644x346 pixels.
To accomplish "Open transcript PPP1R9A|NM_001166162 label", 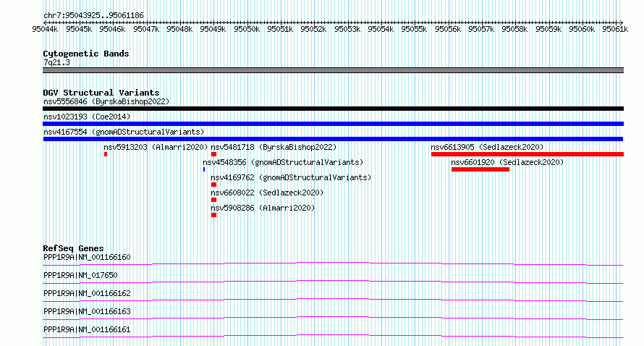I will point(87,293).
